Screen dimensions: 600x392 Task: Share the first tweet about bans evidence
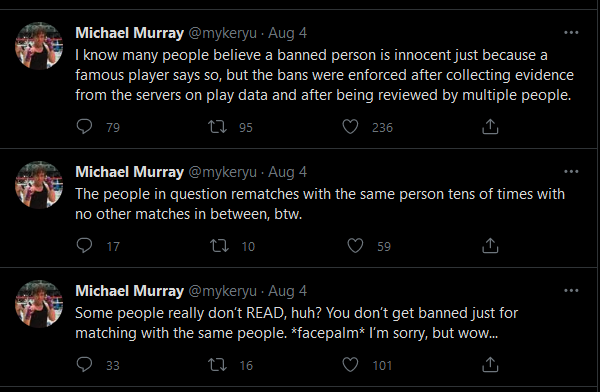click(x=490, y=127)
